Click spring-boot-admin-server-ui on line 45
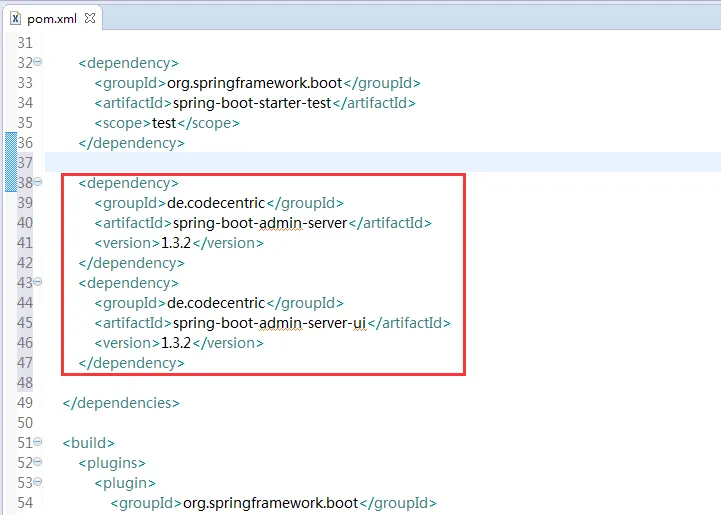721x515 pixels. tap(269, 323)
